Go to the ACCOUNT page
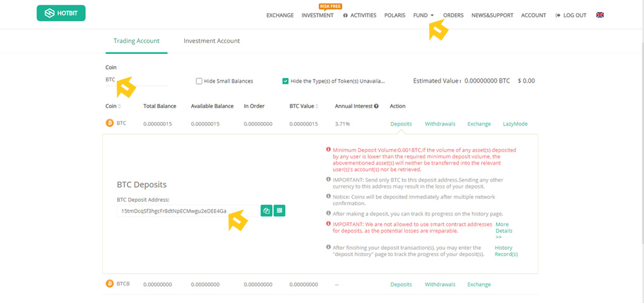 click(x=533, y=15)
